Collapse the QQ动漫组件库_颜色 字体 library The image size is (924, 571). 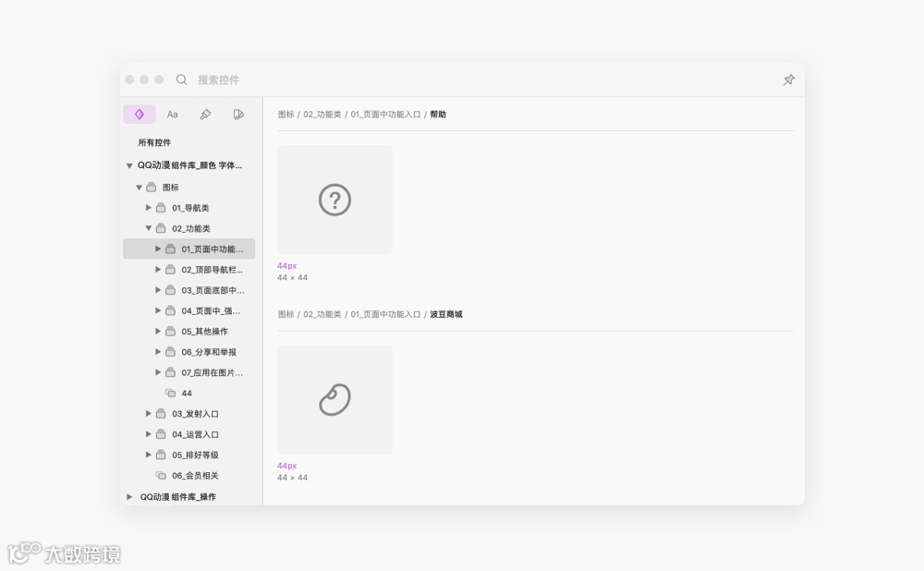pyautogui.click(x=129, y=165)
